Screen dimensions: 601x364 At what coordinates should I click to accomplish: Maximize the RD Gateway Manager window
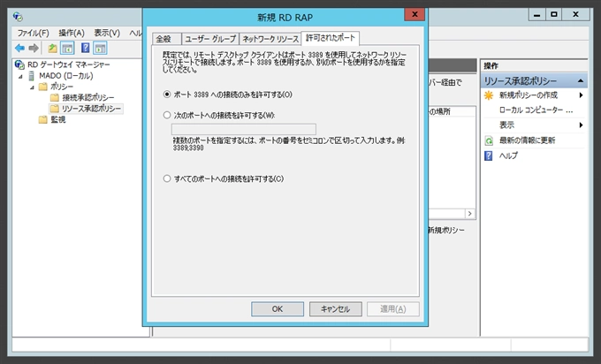(x=554, y=14)
